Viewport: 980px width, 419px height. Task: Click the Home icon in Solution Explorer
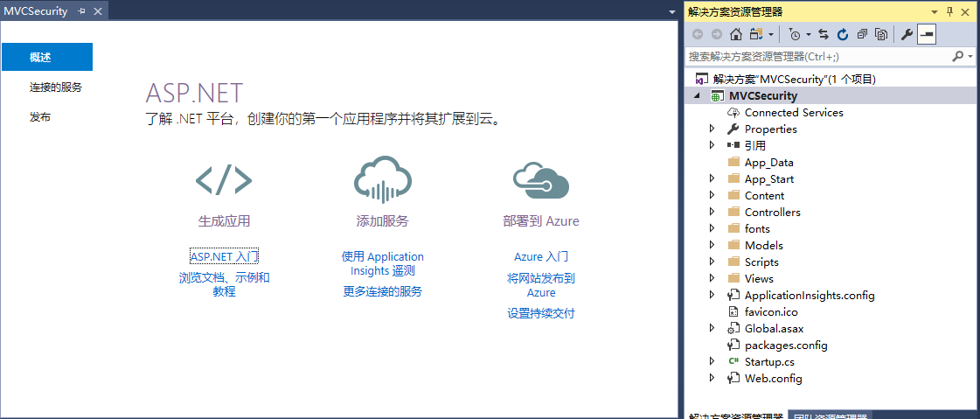click(736, 34)
